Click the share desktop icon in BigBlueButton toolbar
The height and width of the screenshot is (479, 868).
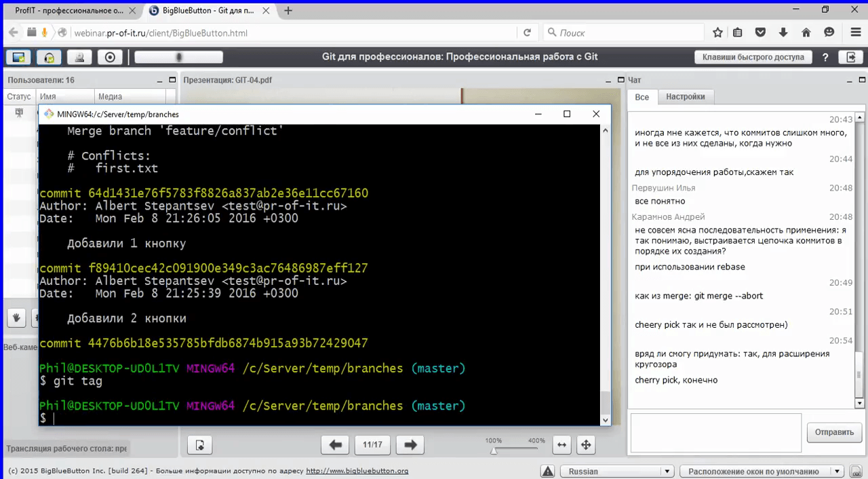(19, 58)
